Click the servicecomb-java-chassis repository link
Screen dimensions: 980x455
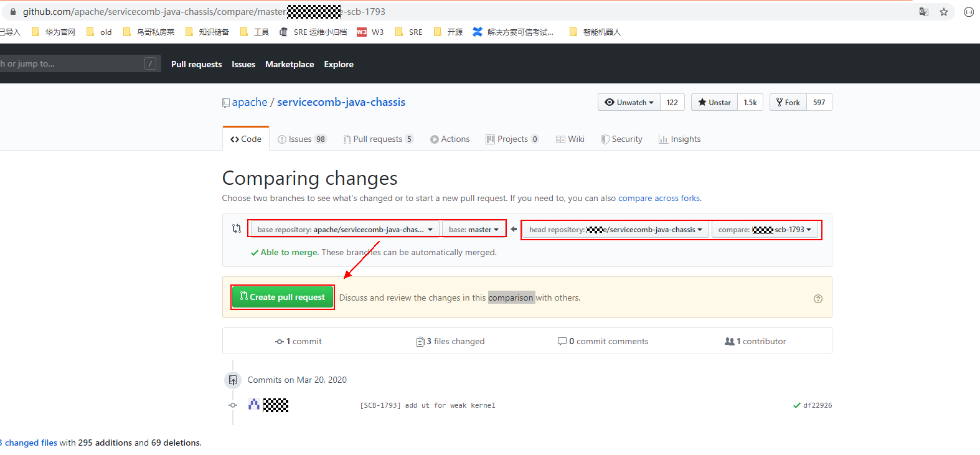(341, 102)
